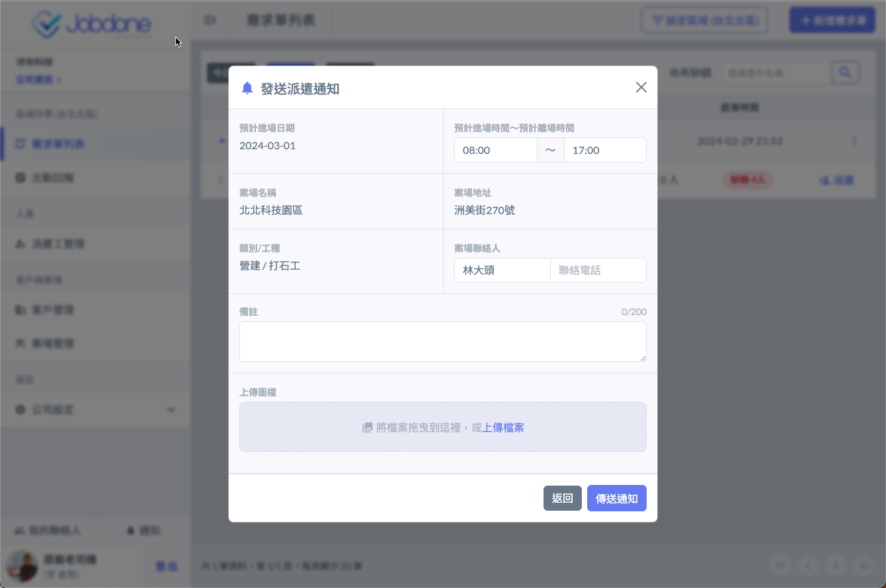The image size is (886, 588).
Task: Go to the last page of results
Action: click(863, 566)
